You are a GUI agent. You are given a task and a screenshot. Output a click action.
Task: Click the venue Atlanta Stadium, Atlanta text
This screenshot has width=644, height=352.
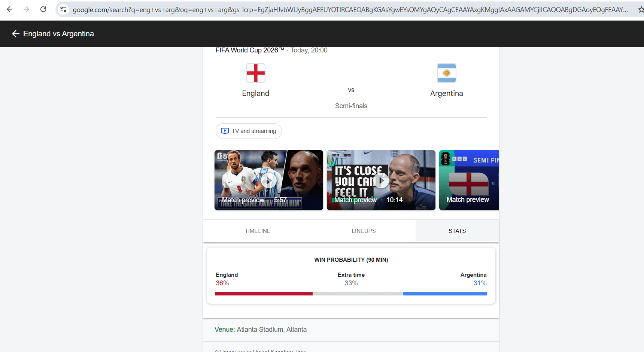[272, 330]
